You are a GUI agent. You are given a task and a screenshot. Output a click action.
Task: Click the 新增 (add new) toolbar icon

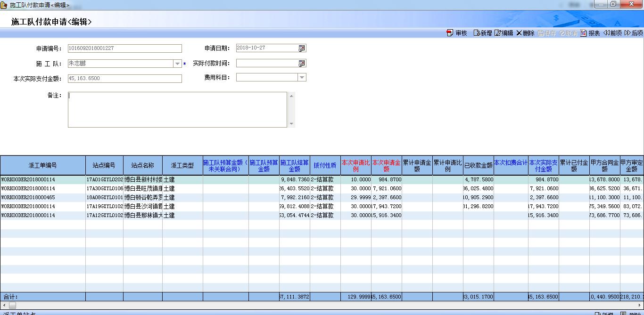click(x=482, y=33)
